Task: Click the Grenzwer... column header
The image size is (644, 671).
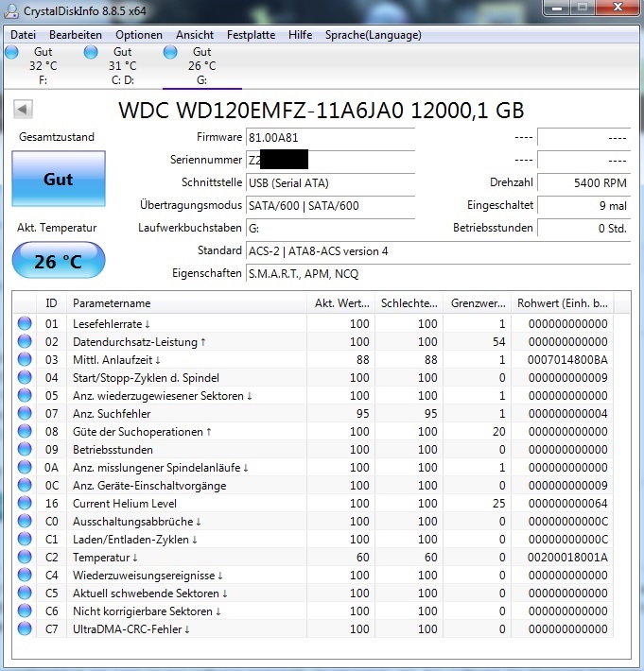Action: (477, 303)
